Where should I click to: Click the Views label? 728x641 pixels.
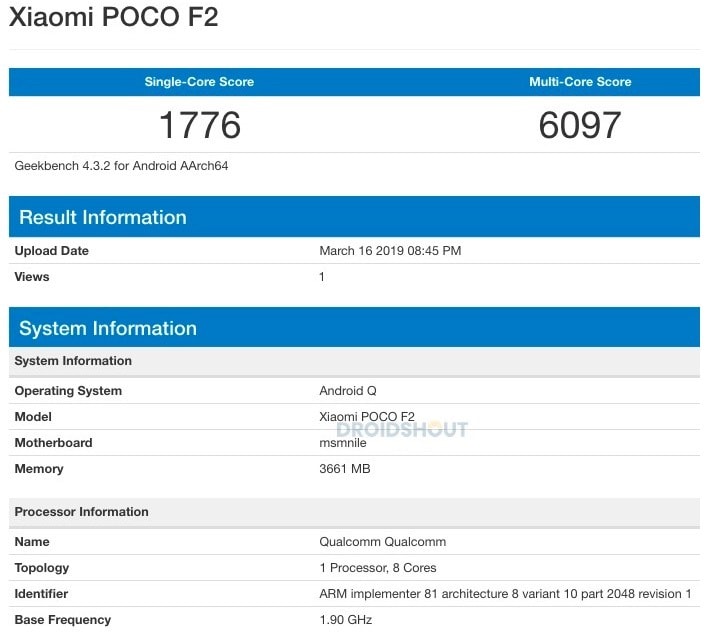pos(32,277)
